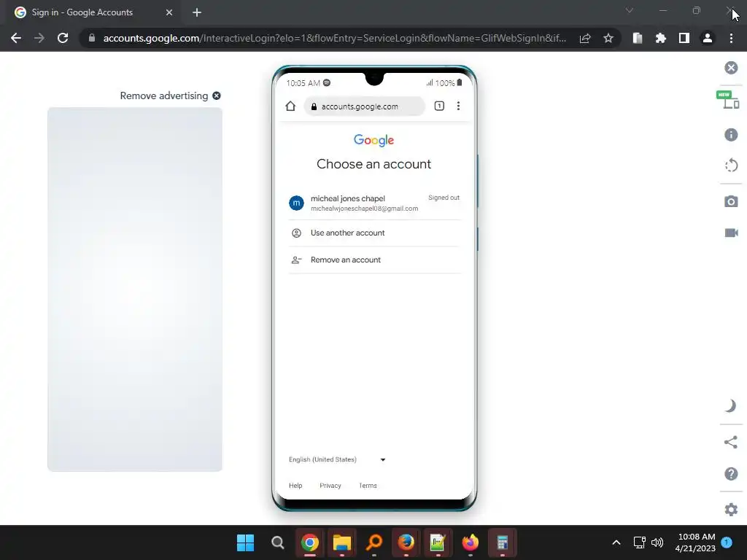Open Windows taskbar search
This screenshot has height=560, width=747.
click(278, 542)
